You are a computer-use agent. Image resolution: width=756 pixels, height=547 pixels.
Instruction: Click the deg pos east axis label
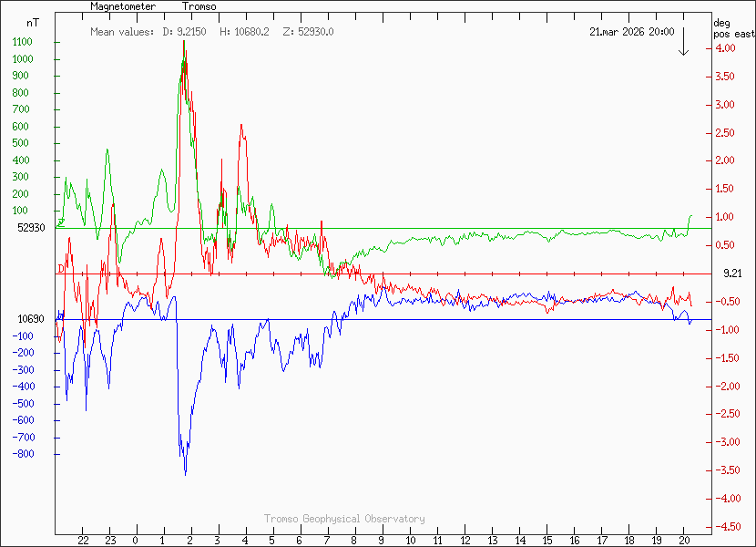(733, 28)
